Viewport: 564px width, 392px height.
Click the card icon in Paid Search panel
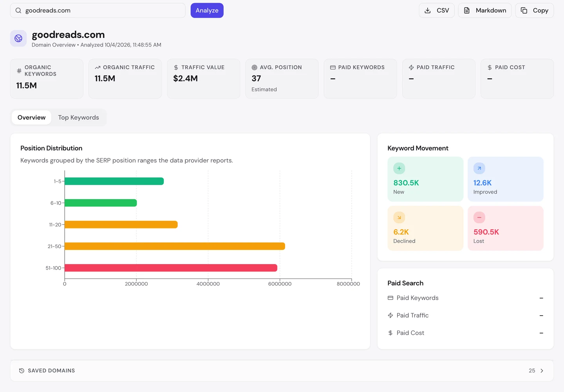[390, 298]
